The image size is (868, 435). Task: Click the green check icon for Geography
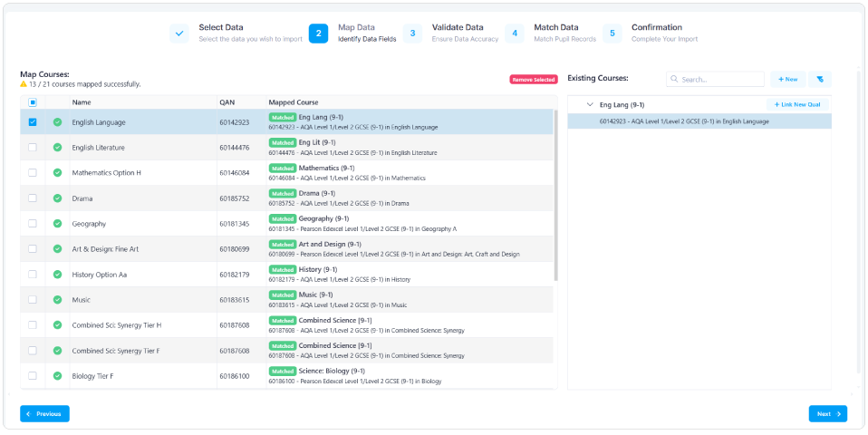coord(57,224)
